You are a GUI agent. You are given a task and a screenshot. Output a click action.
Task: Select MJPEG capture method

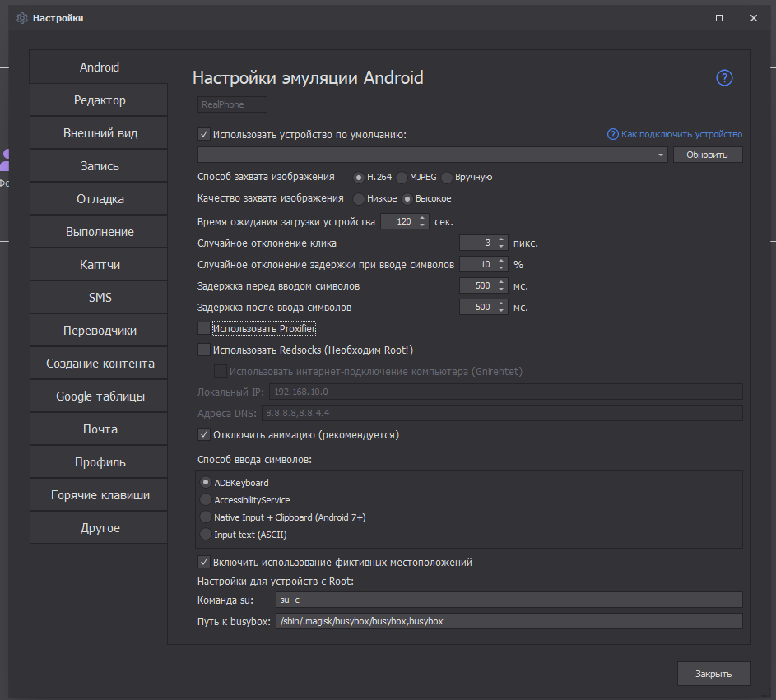pyautogui.click(x=402, y=177)
